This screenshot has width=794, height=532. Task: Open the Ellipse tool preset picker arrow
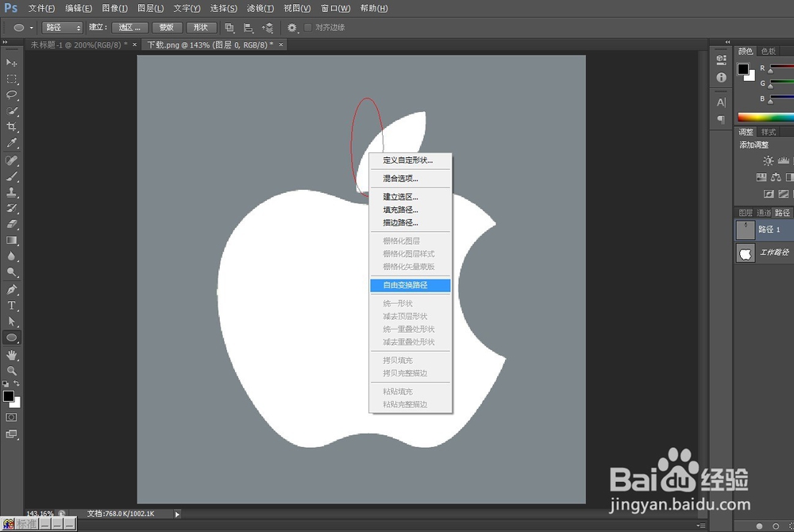[x=32, y=28]
